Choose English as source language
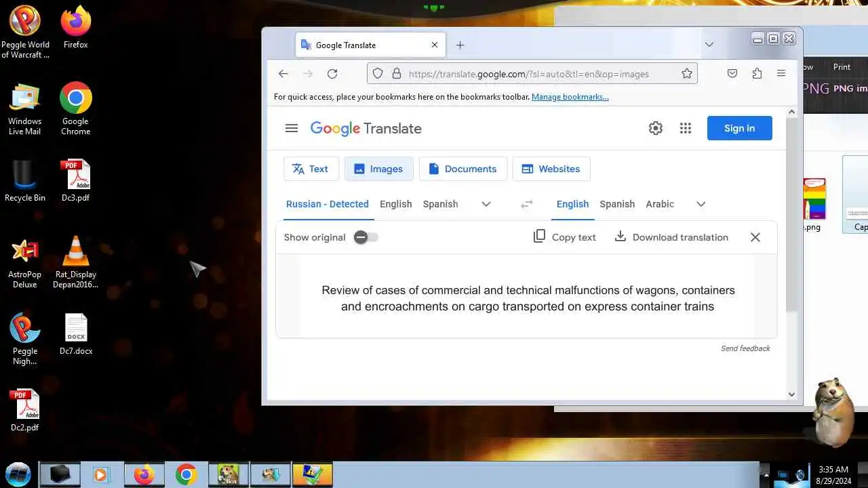 coord(396,204)
